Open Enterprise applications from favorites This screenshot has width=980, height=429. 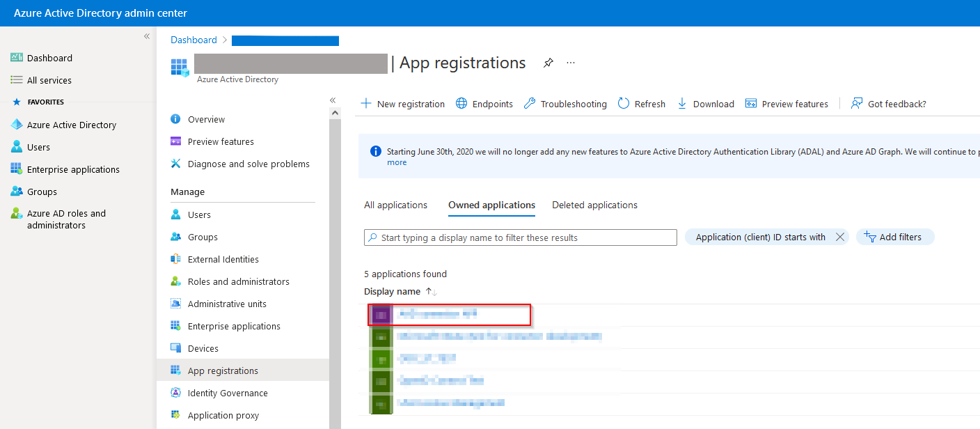pos(72,169)
